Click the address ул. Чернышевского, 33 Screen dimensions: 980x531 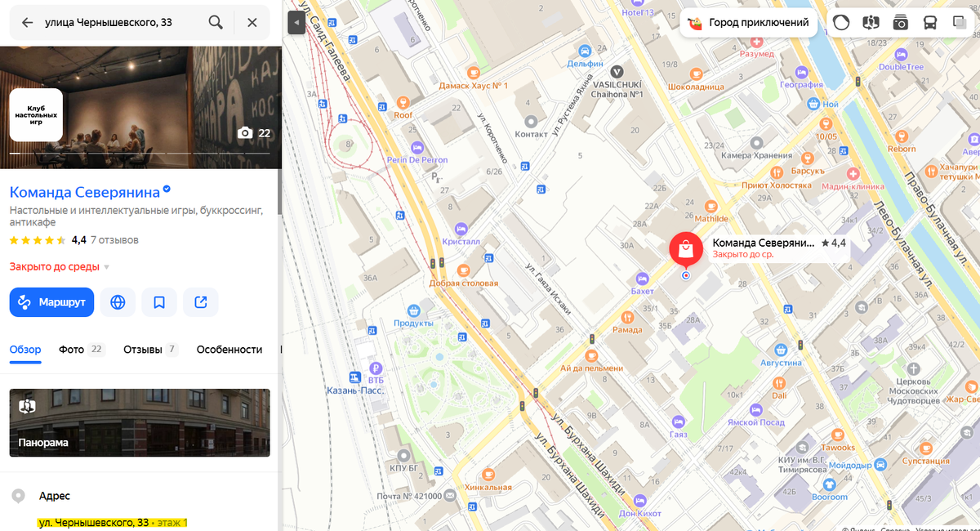point(93,522)
